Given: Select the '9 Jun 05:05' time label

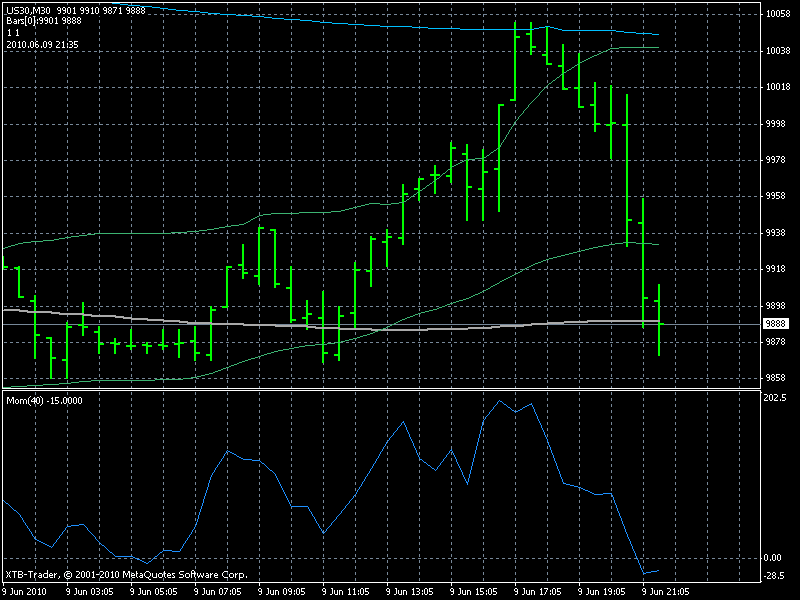Looking at the screenshot, I should [154, 592].
